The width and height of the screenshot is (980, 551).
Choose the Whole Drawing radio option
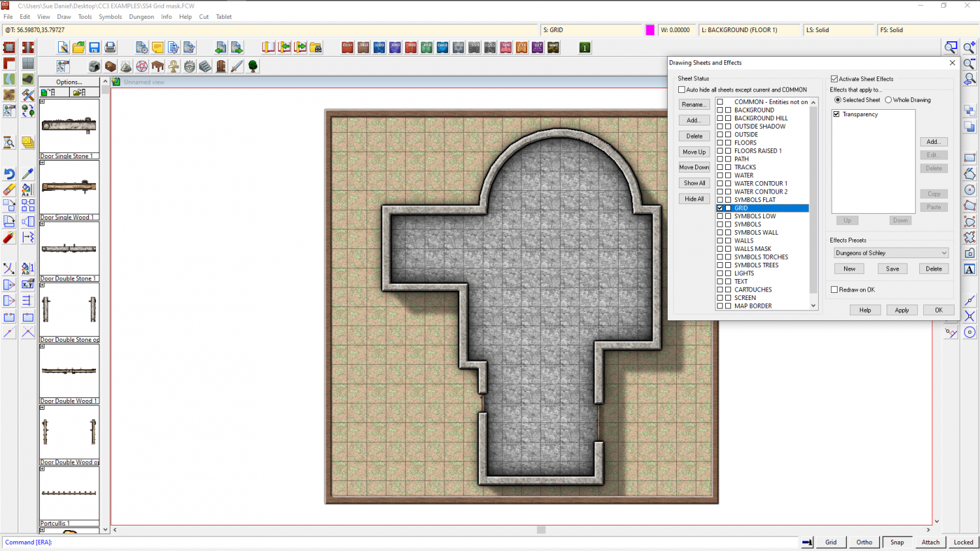pyautogui.click(x=889, y=100)
